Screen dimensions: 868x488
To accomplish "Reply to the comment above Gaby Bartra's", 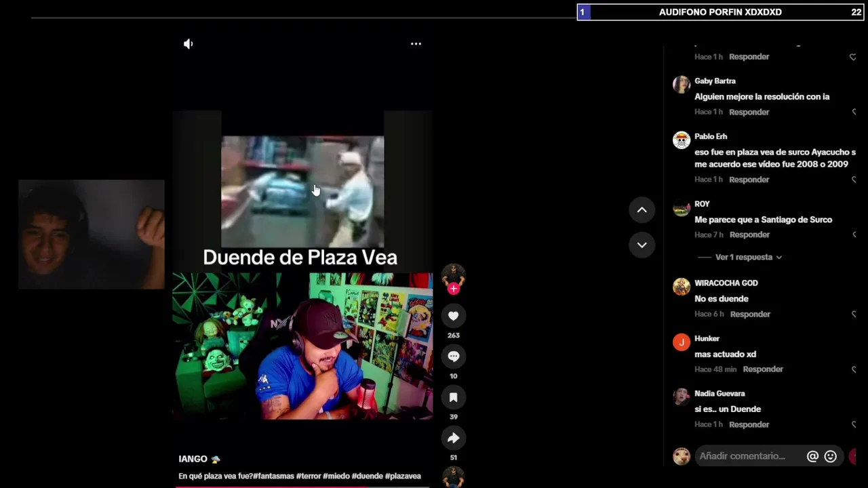I will pyautogui.click(x=749, y=57).
